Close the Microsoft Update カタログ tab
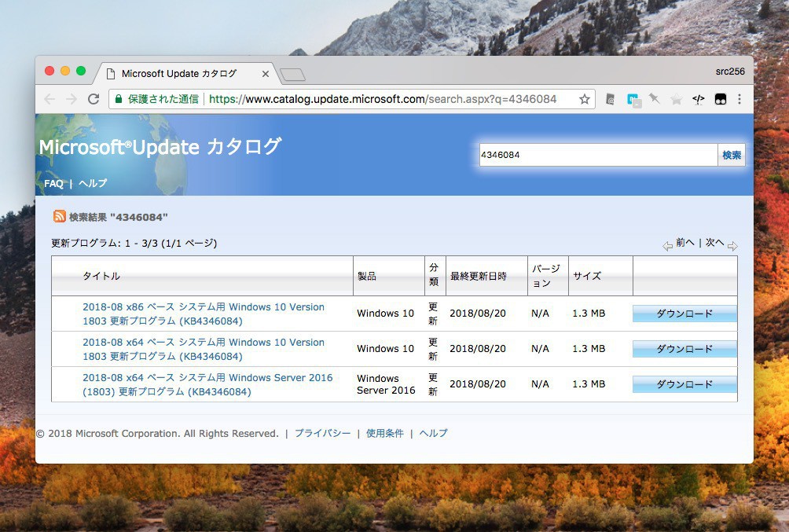Screen dimensions: 789x532 pos(265,74)
